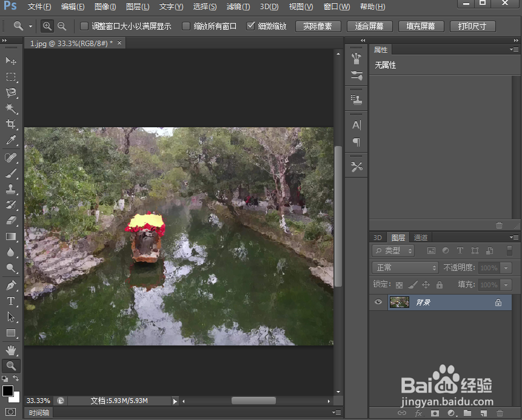Enable 缩放所有窗口 checkbox
The width and height of the screenshot is (522, 420).
tap(186, 26)
